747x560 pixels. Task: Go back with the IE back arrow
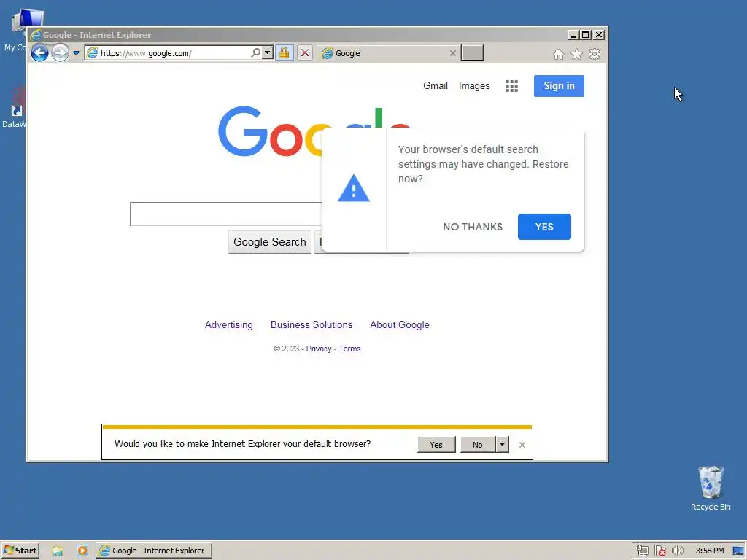[39, 52]
